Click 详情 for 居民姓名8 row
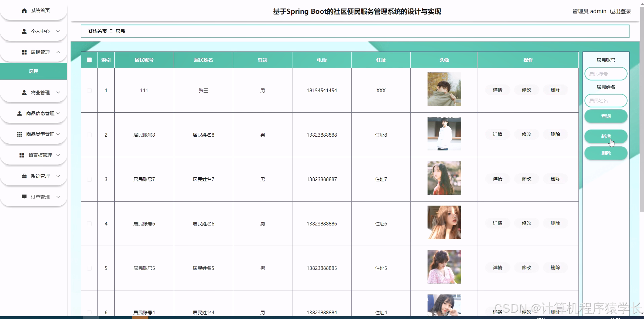This screenshot has width=644, height=319. (x=497, y=134)
